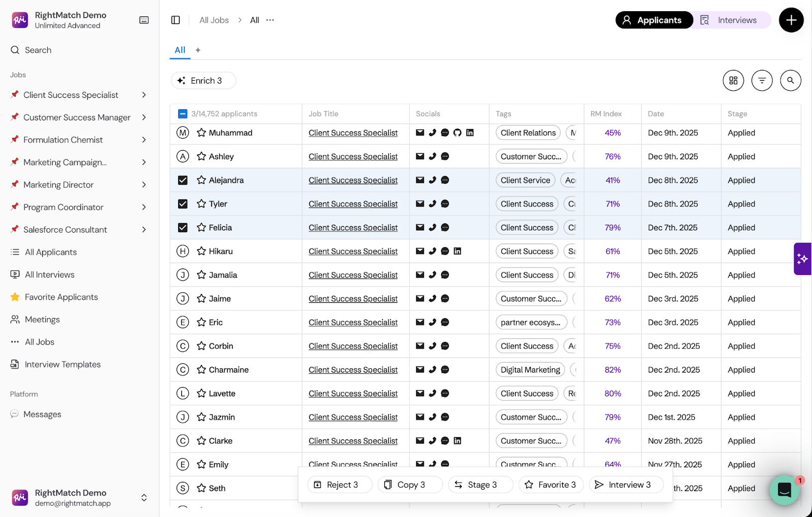Star Hikaru as a favorite
The width and height of the screenshot is (812, 517).
pos(201,251)
